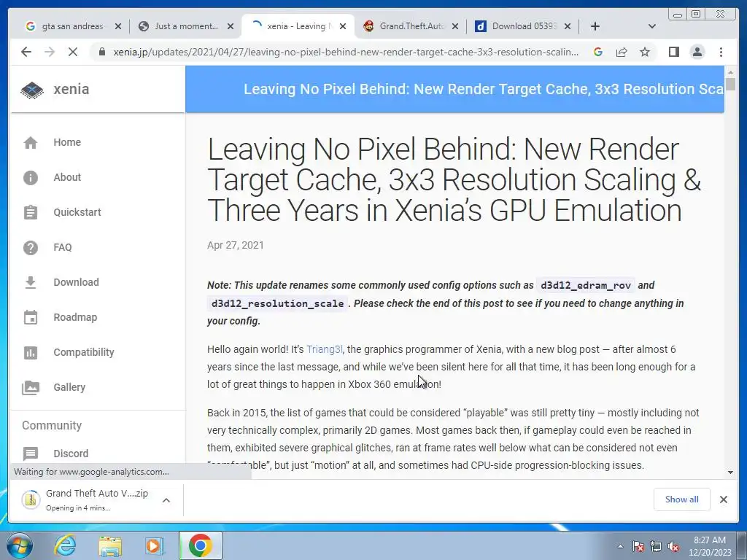The width and height of the screenshot is (747, 560).
Task: Open the Chrome profile avatar
Action: tap(697, 52)
